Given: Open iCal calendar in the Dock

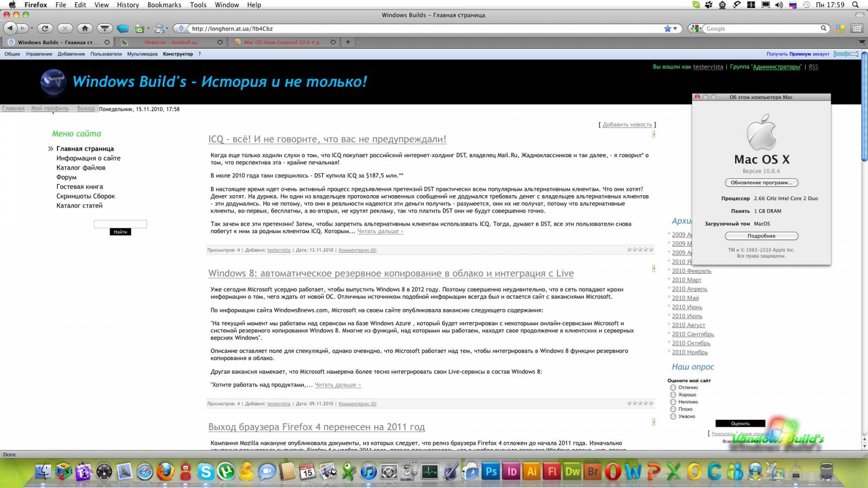Looking at the screenshot, I should coord(308,472).
